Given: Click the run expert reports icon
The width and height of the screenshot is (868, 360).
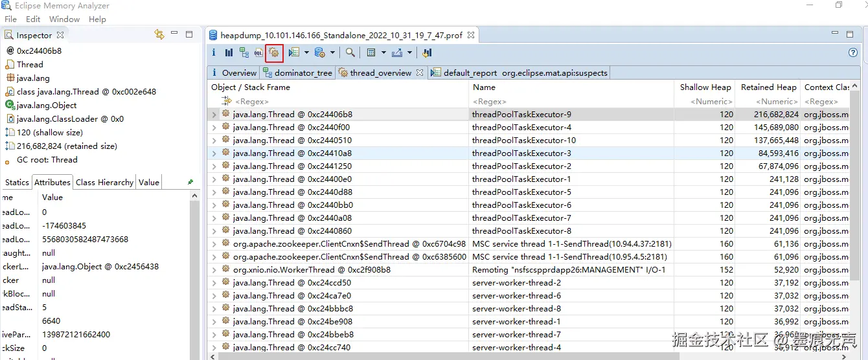Looking at the screenshot, I should tap(293, 52).
